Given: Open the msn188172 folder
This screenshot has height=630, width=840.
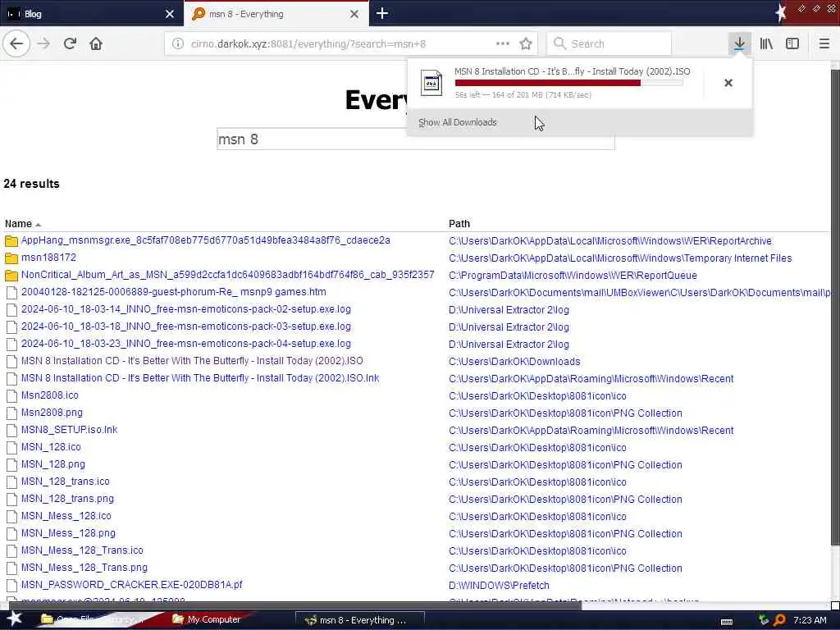Looking at the screenshot, I should pos(48,258).
